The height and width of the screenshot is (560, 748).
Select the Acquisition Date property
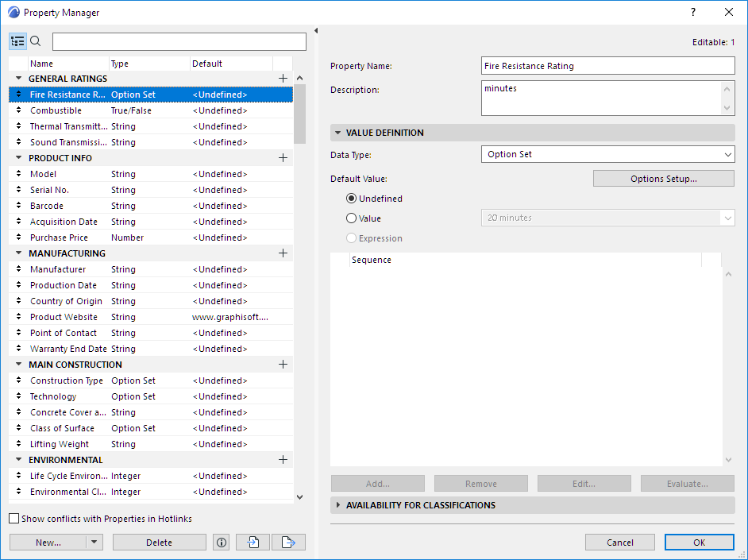click(151, 222)
